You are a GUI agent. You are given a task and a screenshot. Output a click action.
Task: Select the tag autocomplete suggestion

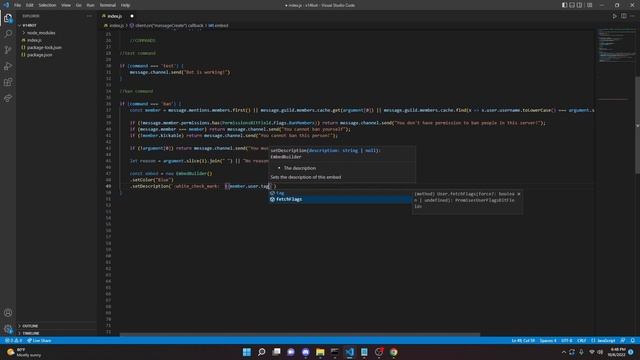(340, 193)
